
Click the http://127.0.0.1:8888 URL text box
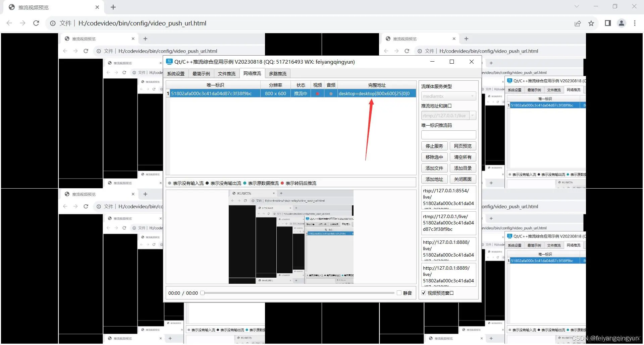pos(448,249)
